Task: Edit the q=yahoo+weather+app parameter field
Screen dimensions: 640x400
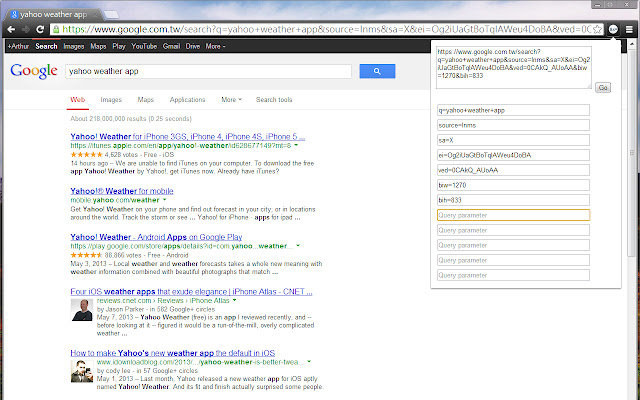Action: tap(513, 110)
